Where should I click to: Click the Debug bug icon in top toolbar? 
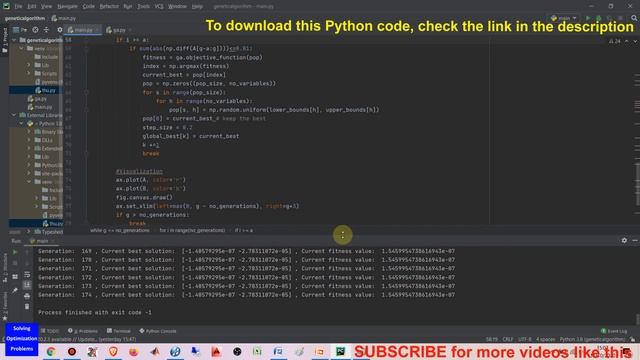pyautogui.click(x=599, y=18)
